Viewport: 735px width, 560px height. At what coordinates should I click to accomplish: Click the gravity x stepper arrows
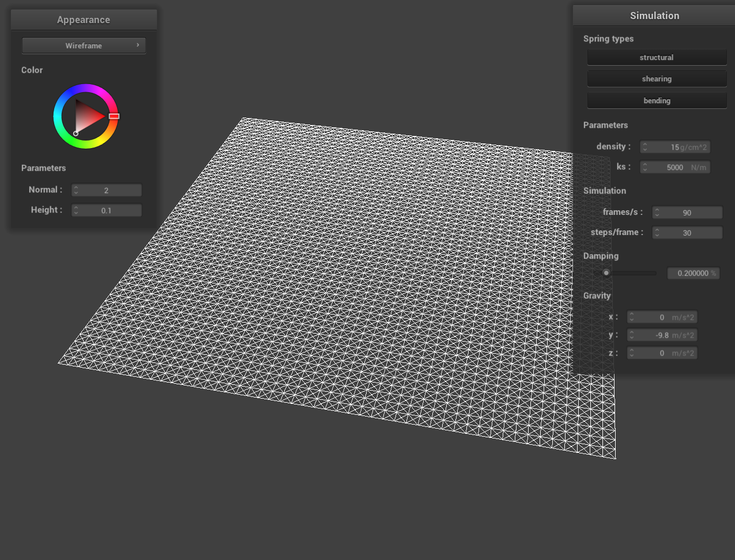tap(632, 317)
